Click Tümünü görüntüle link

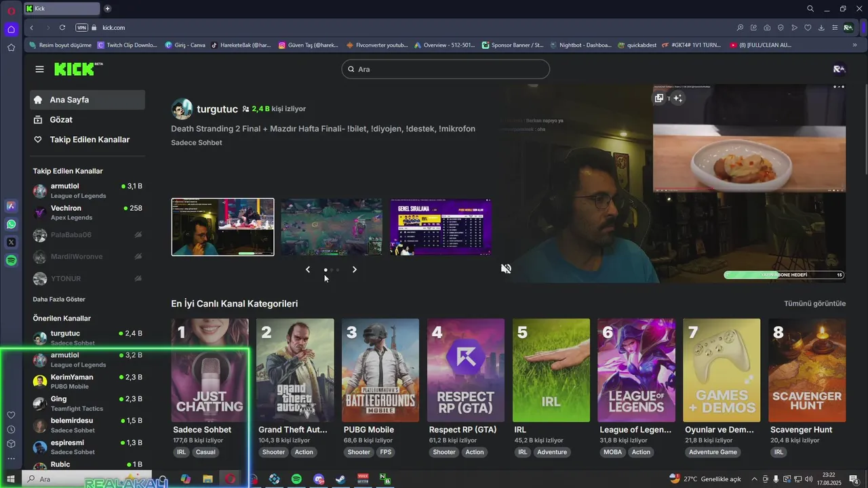pos(814,304)
